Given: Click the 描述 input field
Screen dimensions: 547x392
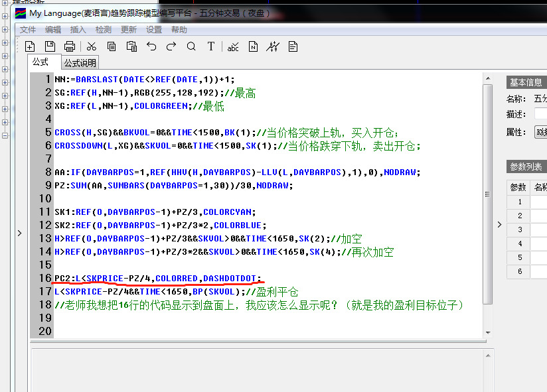Looking at the screenshot, I should point(540,114).
